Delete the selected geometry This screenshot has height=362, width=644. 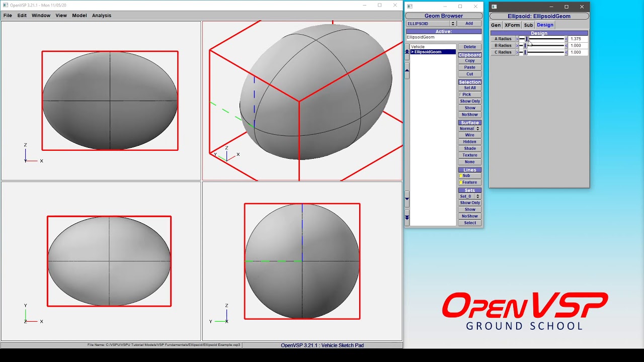tap(469, 47)
